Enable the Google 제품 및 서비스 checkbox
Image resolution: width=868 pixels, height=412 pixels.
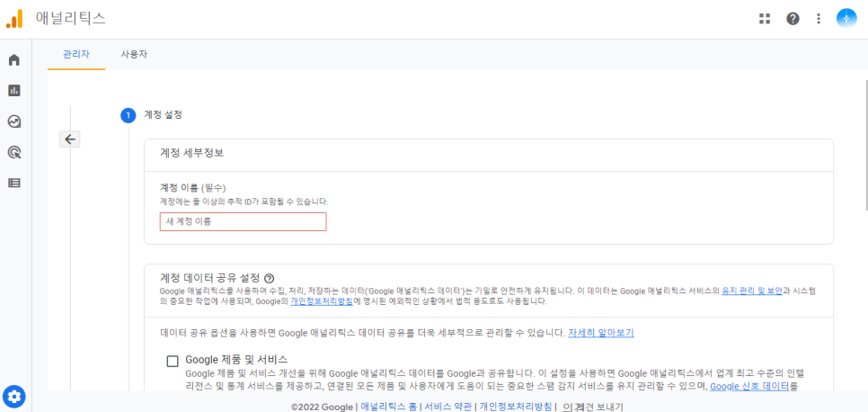pyautogui.click(x=173, y=362)
